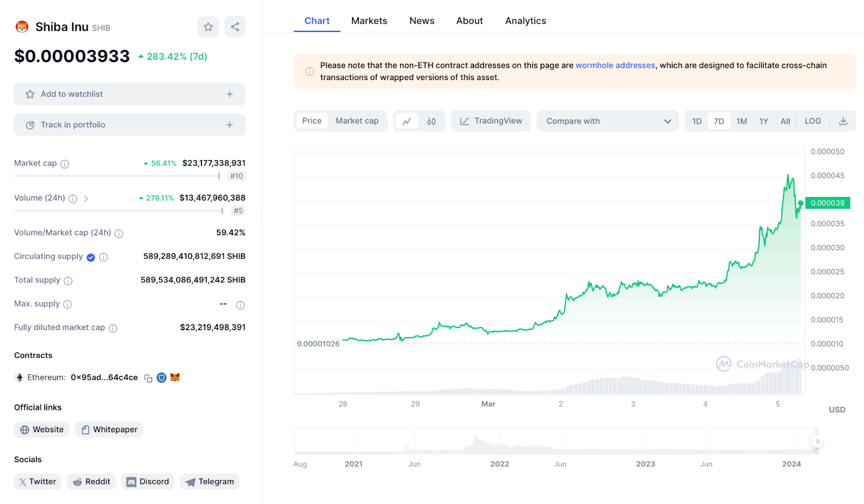Open Fully diluted market cap info icon
Viewport: 864px width, 504px height.
tap(113, 328)
